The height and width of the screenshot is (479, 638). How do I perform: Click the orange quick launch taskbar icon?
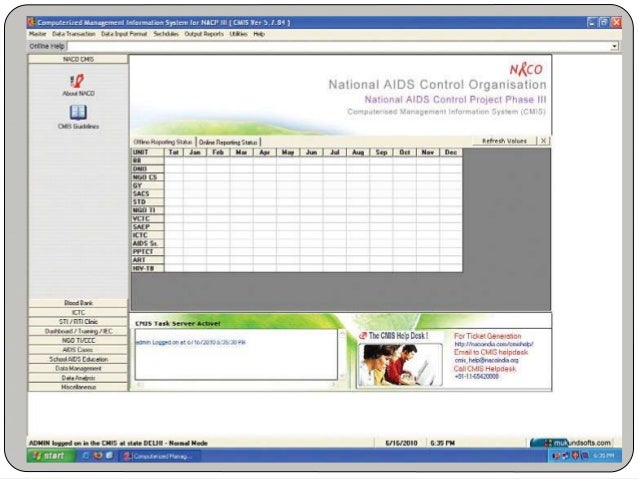pyautogui.click(x=98, y=456)
